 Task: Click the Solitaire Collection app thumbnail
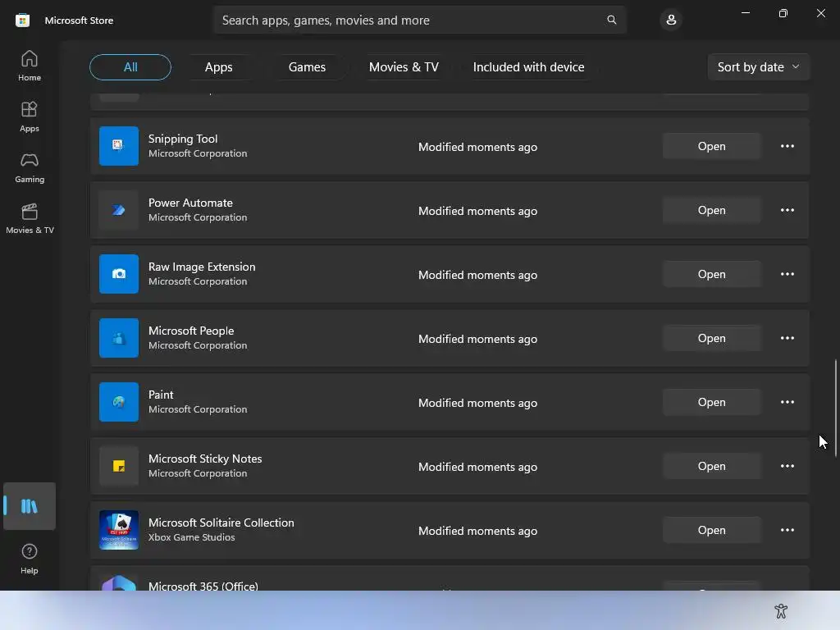coord(119,530)
